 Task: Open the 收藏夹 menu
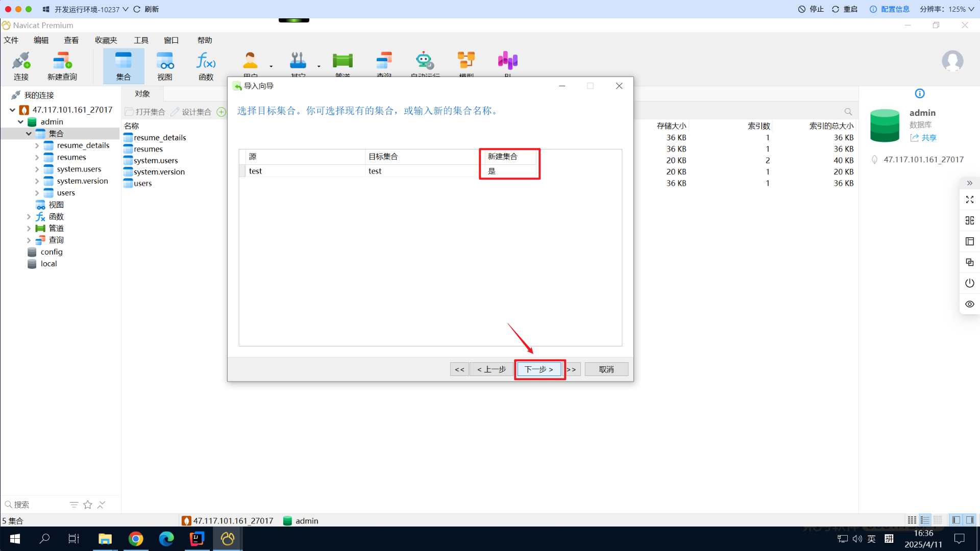(x=106, y=40)
